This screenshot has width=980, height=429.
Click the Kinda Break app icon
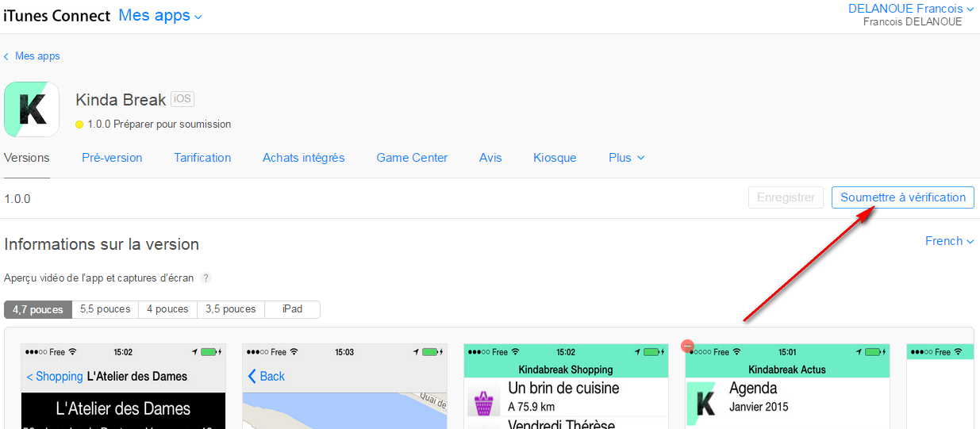[32, 109]
